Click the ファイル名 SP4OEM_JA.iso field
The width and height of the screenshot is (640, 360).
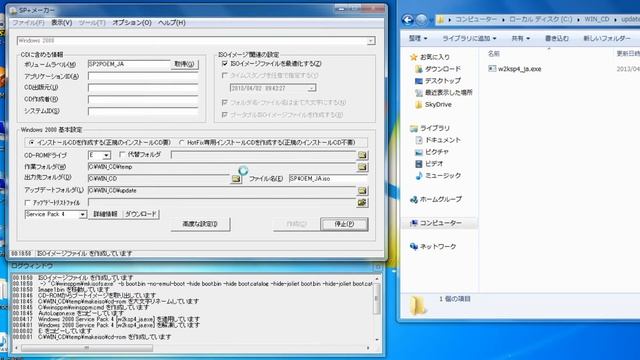[x=328, y=179]
